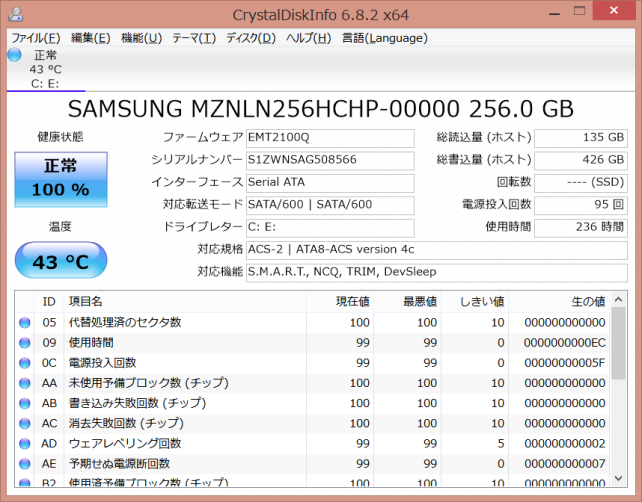The height and width of the screenshot is (502, 642).
Task: Minimize the CrystalDiskInfo window
Action: click(x=554, y=12)
